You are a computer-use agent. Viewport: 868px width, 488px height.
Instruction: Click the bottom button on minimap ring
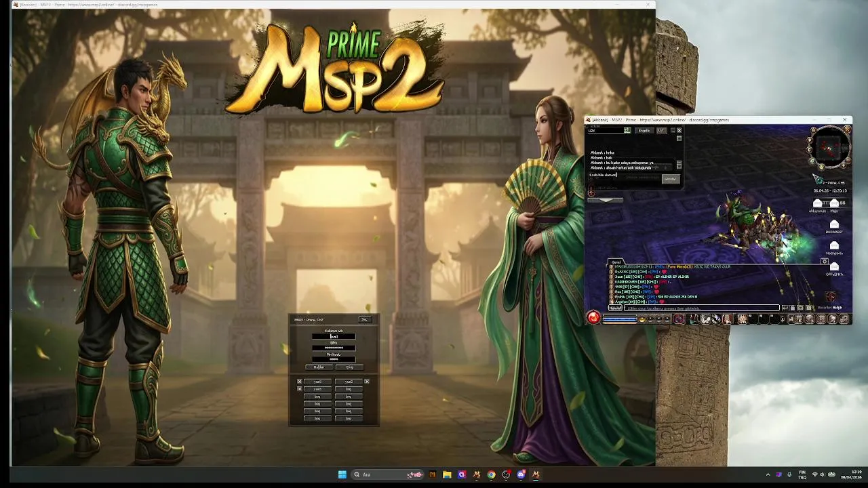coord(822,167)
